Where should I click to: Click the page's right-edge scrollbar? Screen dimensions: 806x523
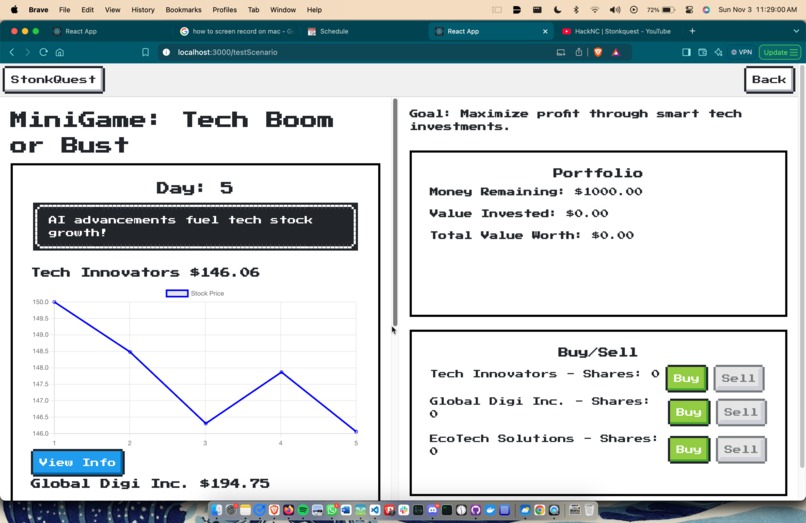pos(800,267)
